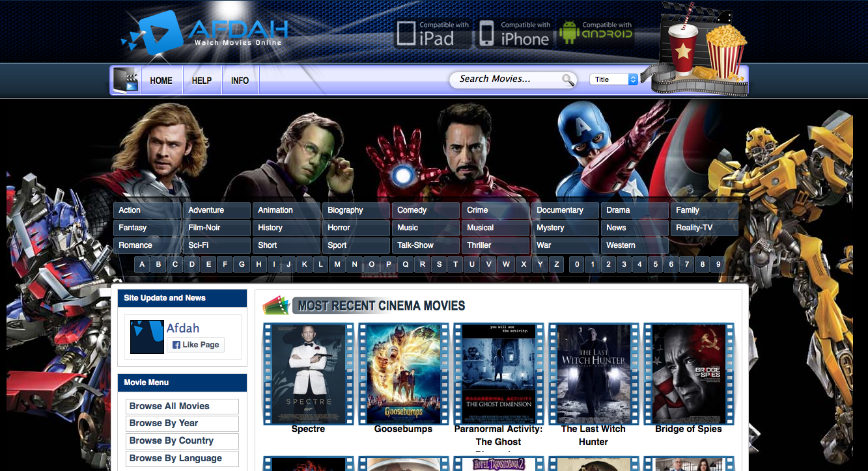Click the Android compatibility icon
Viewport: 868px width, 471px height.
tap(596, 33)
